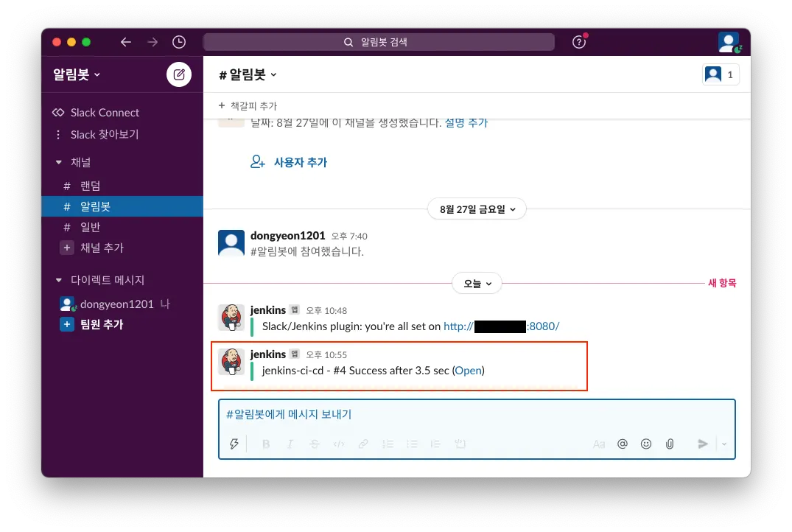Image resolution: width=792 pixels, height=532 pixels.
Task: Hide formatting with the Aa icon
Action: click(x=598, y=444)
